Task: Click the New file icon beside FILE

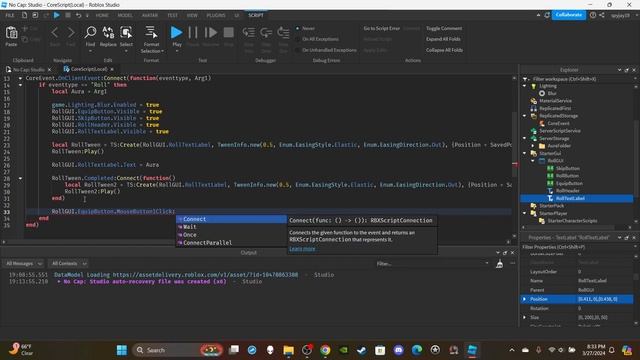Action: click(24, 15)
